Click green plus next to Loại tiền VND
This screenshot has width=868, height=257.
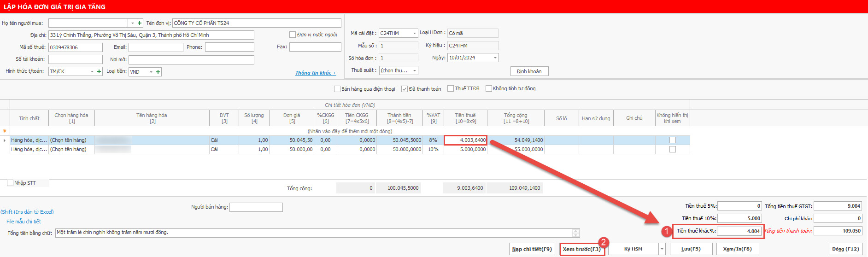158,72
